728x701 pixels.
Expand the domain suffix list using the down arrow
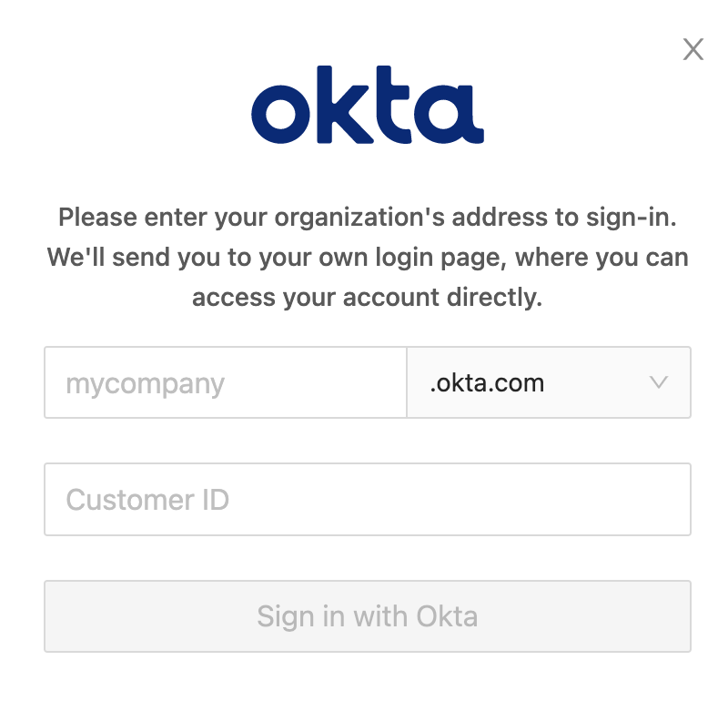[x=660, y=382]
